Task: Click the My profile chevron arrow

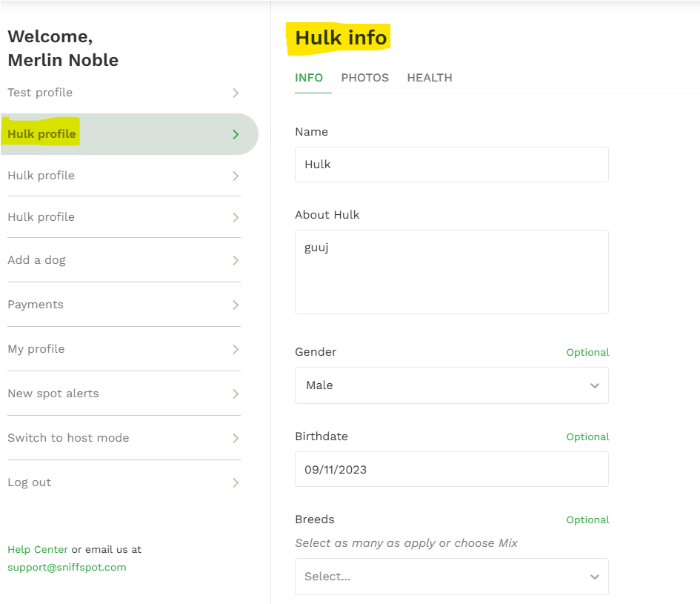Action: [x=236, y=349]
